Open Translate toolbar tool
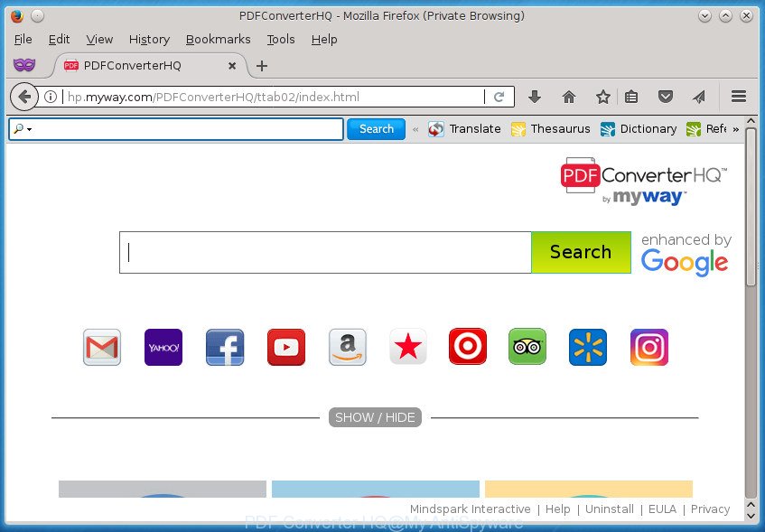 coord(464,129)
